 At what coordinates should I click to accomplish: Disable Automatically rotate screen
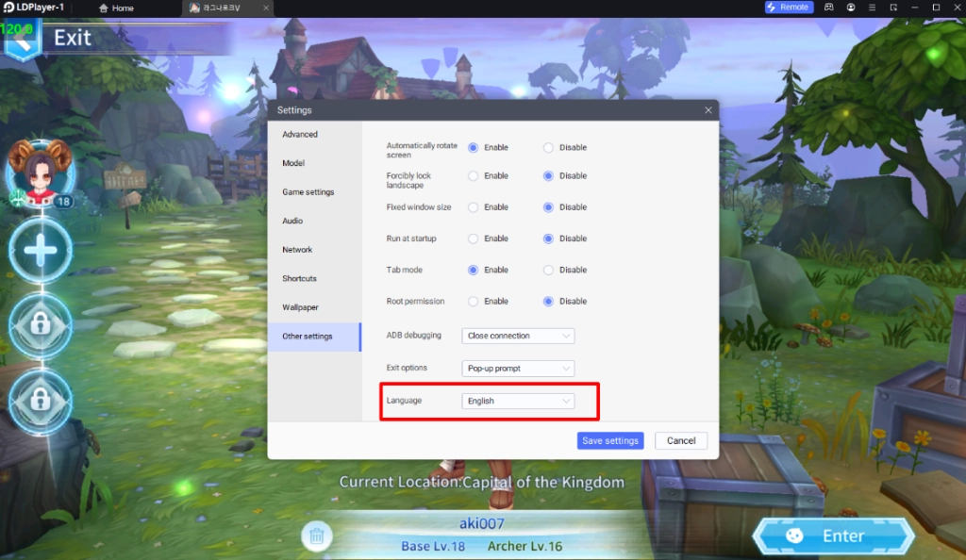[x=548, y=148]
